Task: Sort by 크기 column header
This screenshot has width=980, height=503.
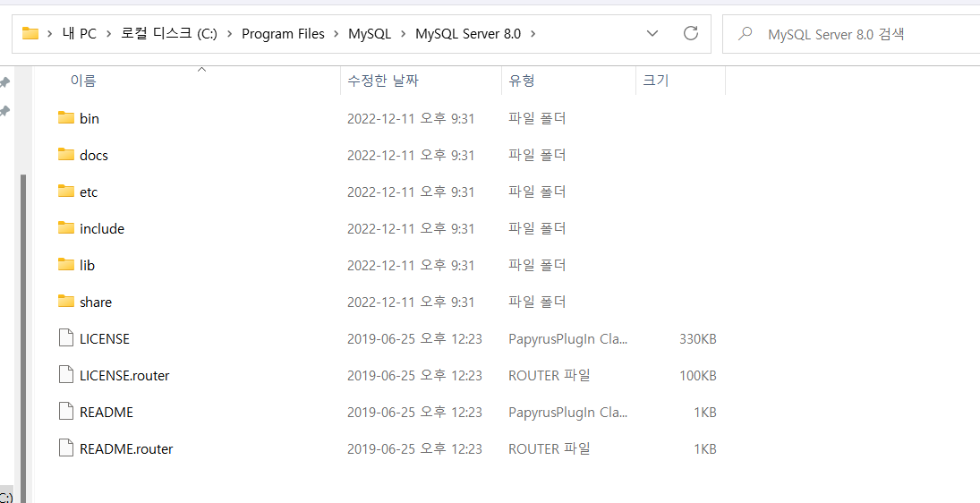Action: coord(656,81)
